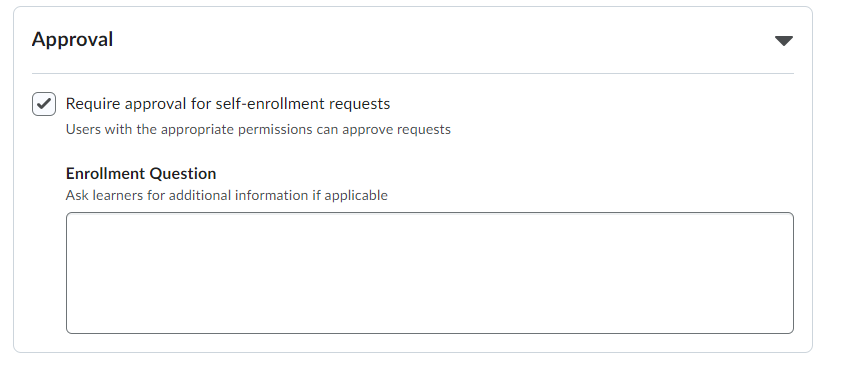Click the Approval panel header row
The image size is (841, 383).
pyautogui.click(x=412, y=40)
